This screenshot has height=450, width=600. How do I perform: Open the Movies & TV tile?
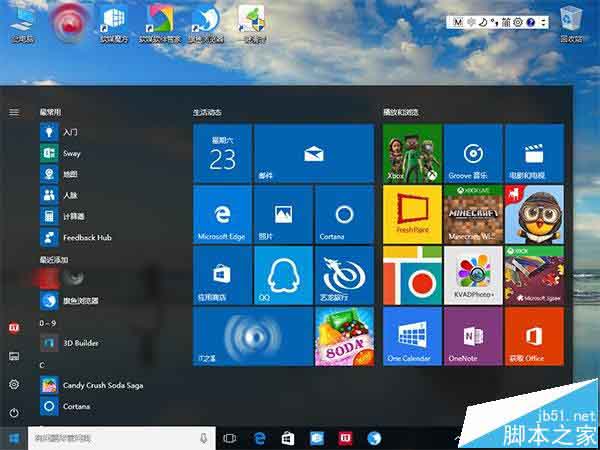tap(534, 153)
